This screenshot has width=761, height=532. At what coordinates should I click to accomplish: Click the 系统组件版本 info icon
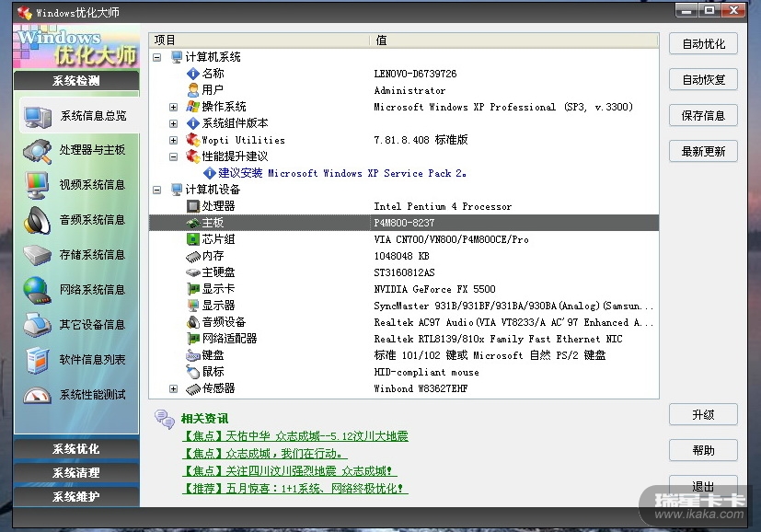193,123
